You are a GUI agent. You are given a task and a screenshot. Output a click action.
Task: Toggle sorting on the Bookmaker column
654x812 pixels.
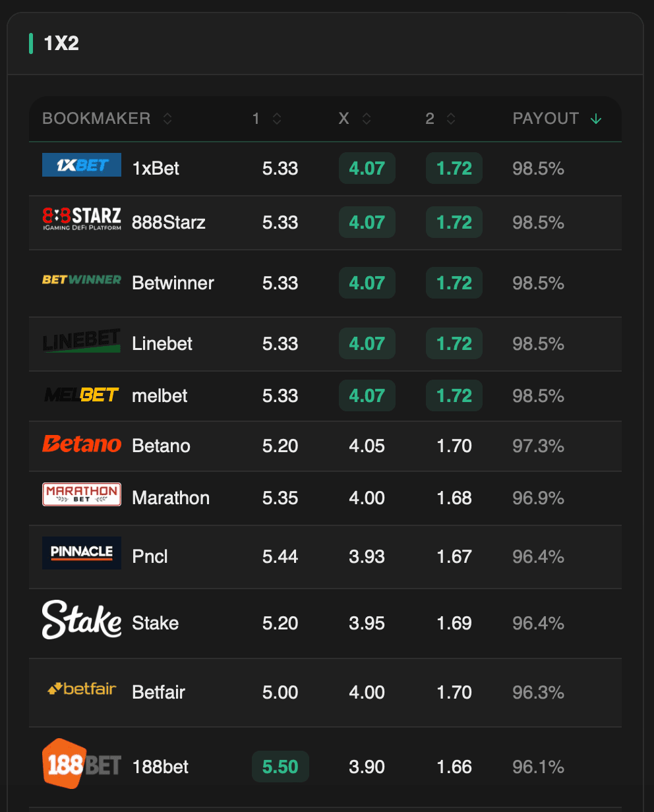coord(167,119)
